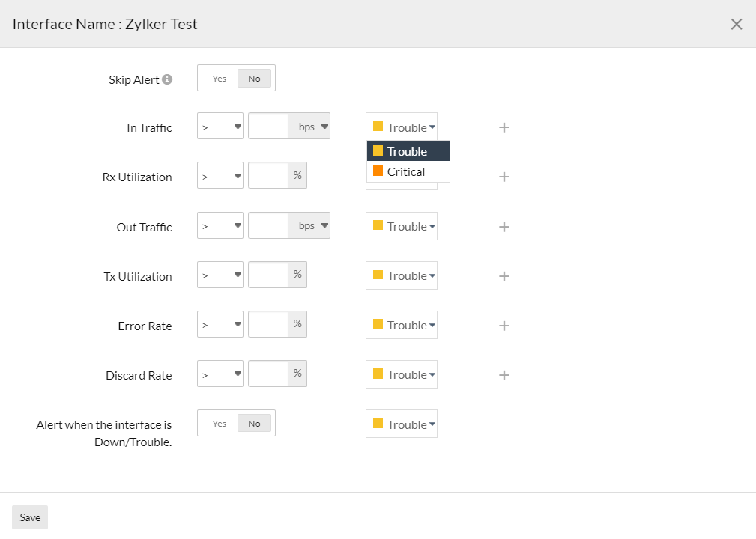Add another In Traffic threshold condition
This screenshot has width=756, height=539.
[x=504, y=127]
